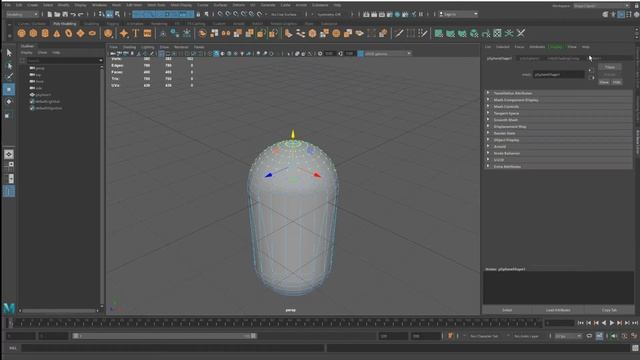This screenshot has height=360, width=640.
Task: Create a polygon cylinder from the shelf
Action: (45, 33)
